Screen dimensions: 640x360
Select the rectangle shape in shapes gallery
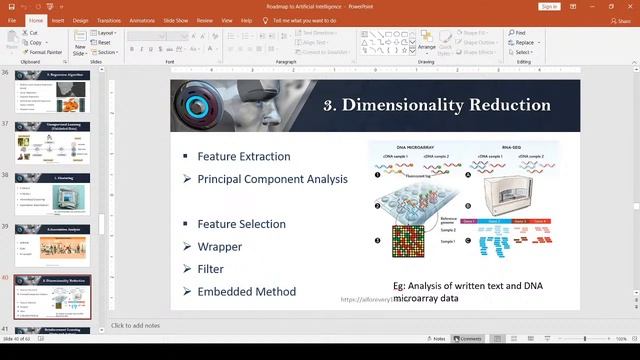388,34
